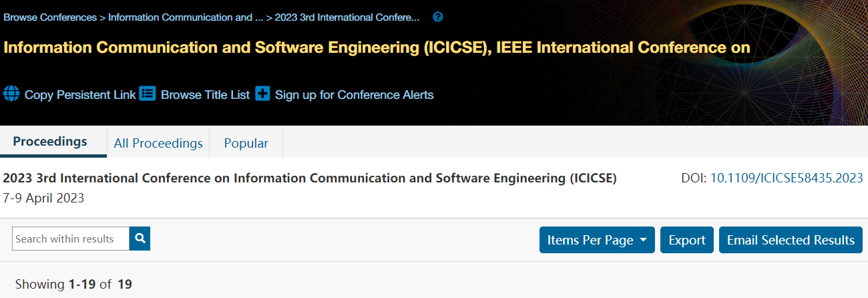Open the Popular tab
Image resolution: width=868 pixels, height=298 pixels.
pos(246,143)
